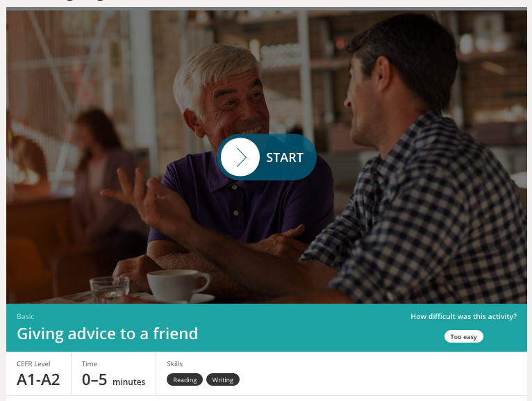The height and width of the screenshot is (401, 532).
Task: Click the Skills heading label
Action: point(174,363)
